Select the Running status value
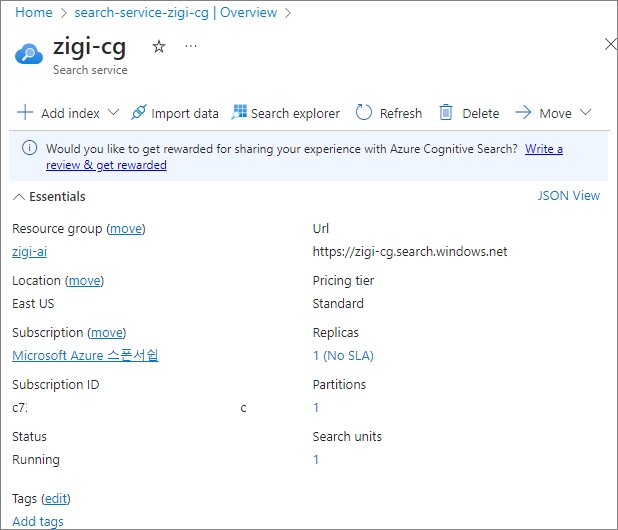This screenshot has height=530, width=618. [x=36, y=460]
